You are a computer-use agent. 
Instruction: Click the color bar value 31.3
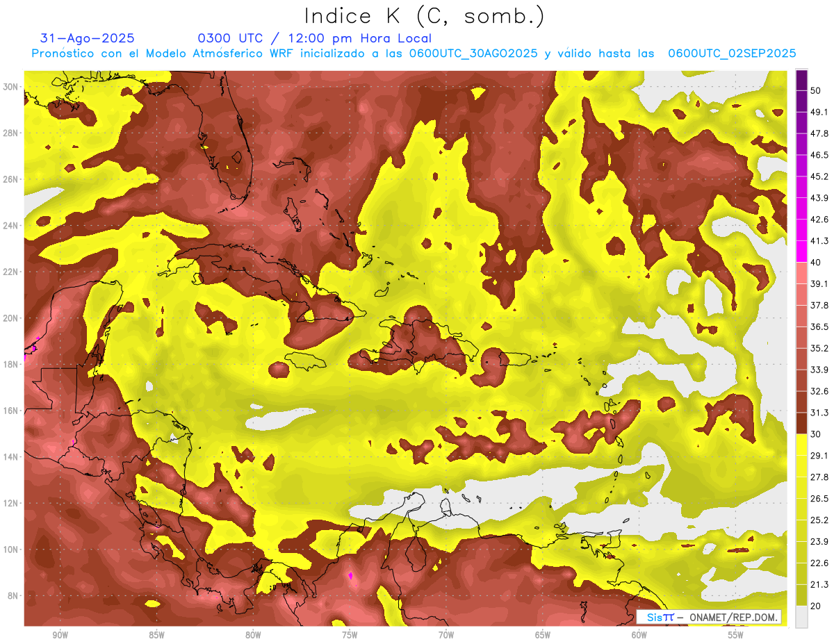click(x=819, y=413)
